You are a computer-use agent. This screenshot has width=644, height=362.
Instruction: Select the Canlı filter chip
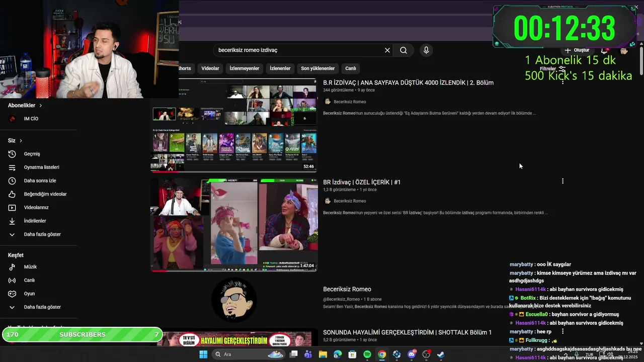351,68
